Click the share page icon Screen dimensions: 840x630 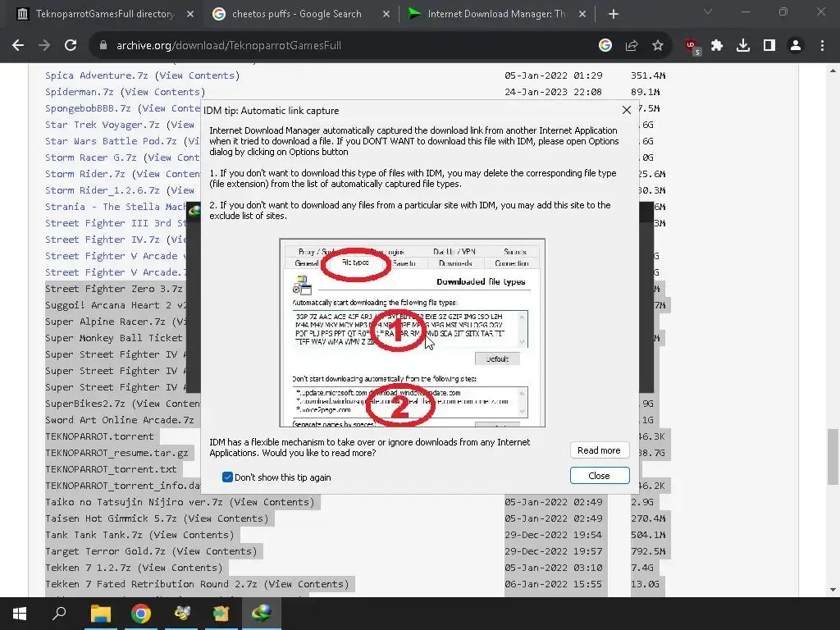click(x=632, y=46)
